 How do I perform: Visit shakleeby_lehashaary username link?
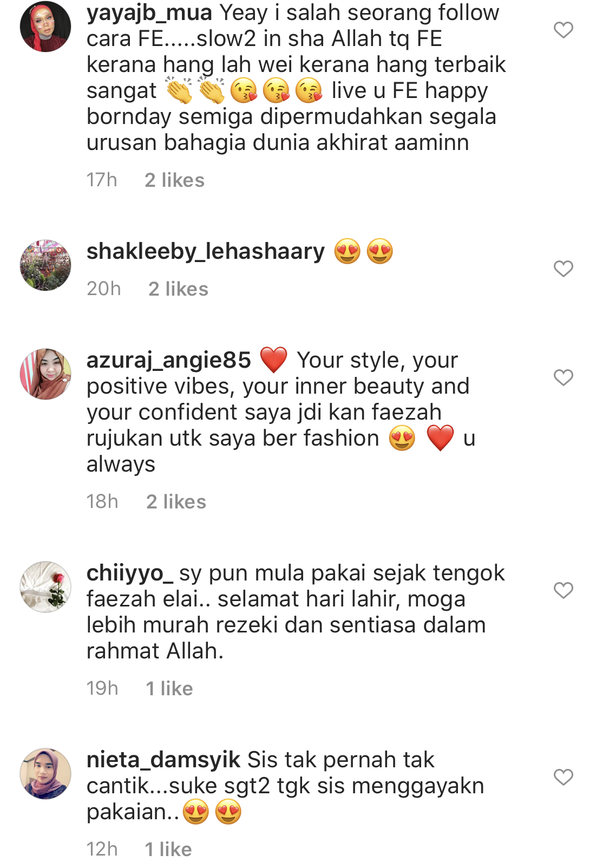[206, 252]
